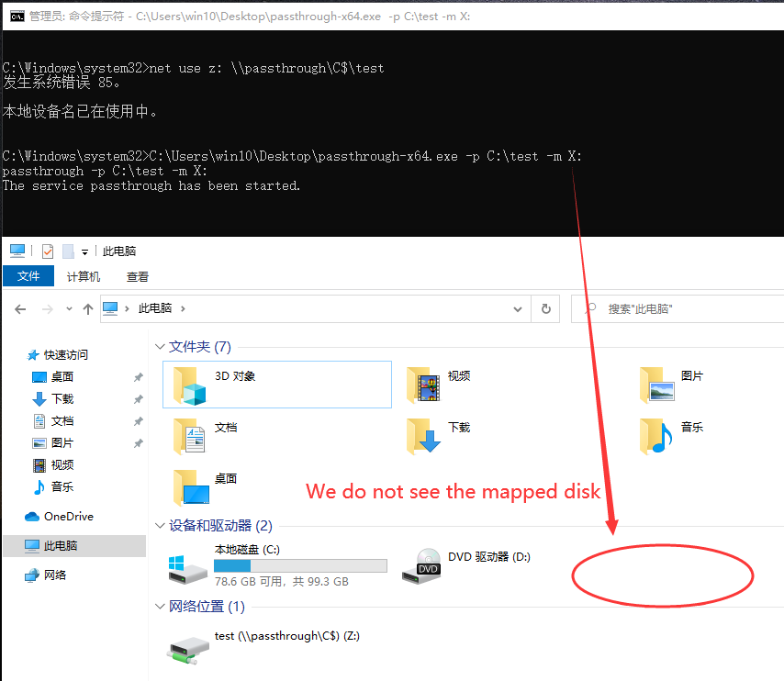Click the Properties quick access toolbar icon
784x681 pixels.
pos(48,251)
